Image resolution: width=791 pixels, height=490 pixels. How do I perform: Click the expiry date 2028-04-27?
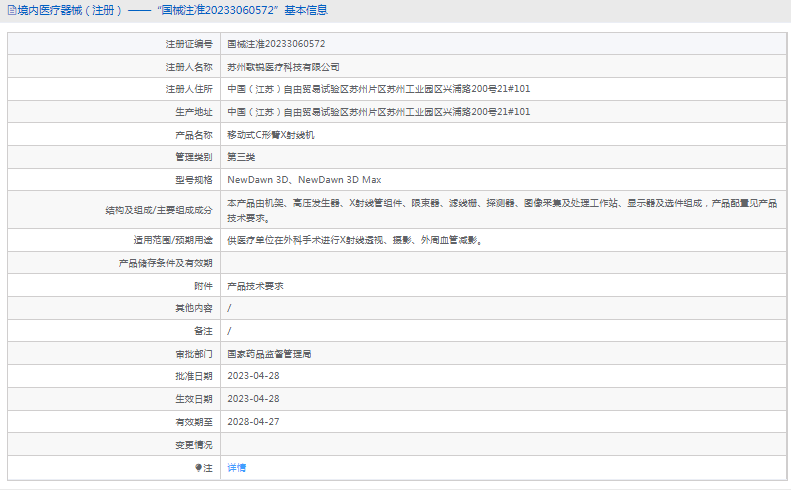tap(253, 422)
